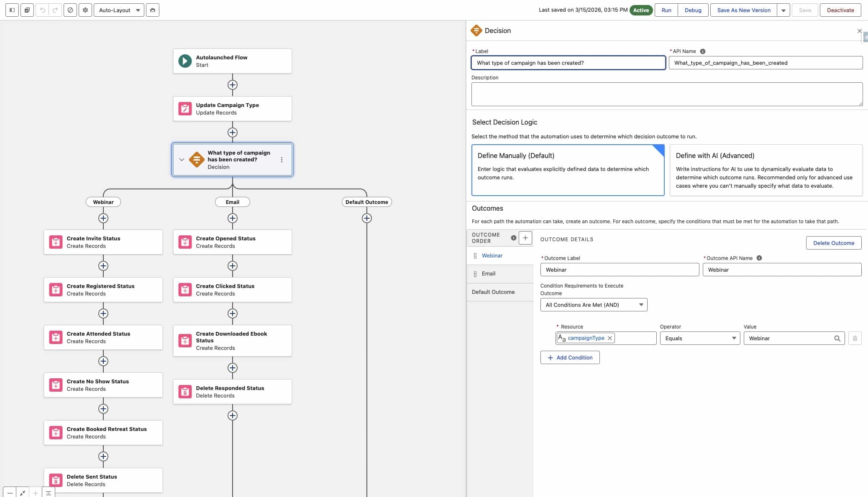Open the Auto-Layout dropdown

[x=119, y=10]
